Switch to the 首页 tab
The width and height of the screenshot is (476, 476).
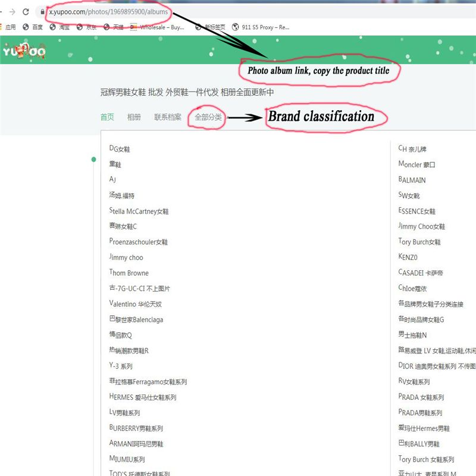click(107, 117)
